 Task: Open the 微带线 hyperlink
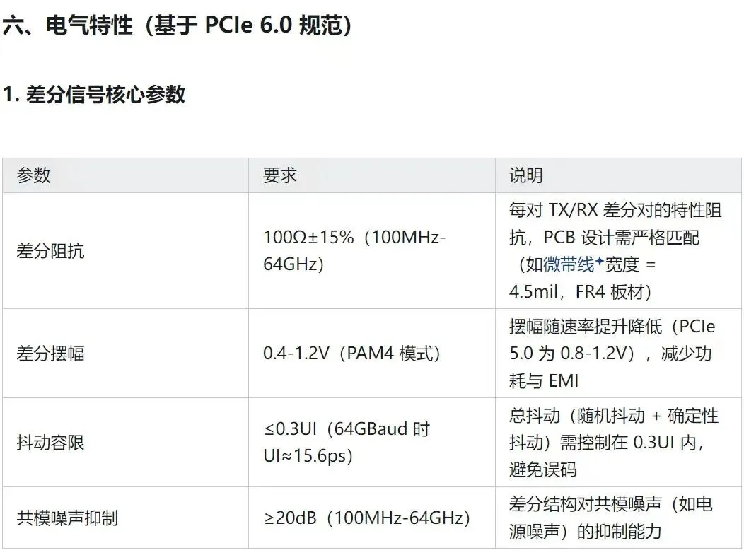569,264
